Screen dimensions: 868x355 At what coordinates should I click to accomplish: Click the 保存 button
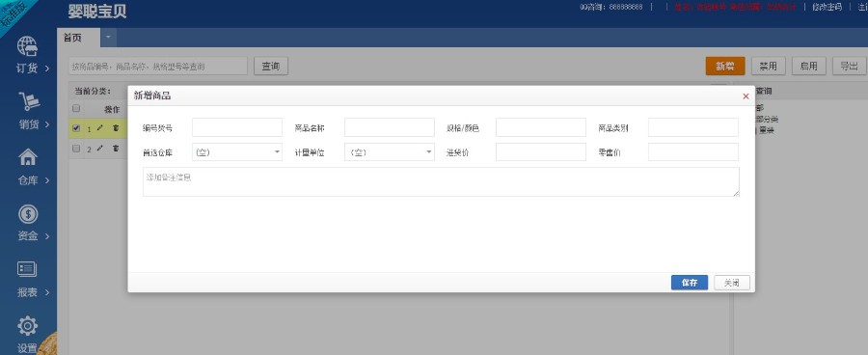pos(690,283)
